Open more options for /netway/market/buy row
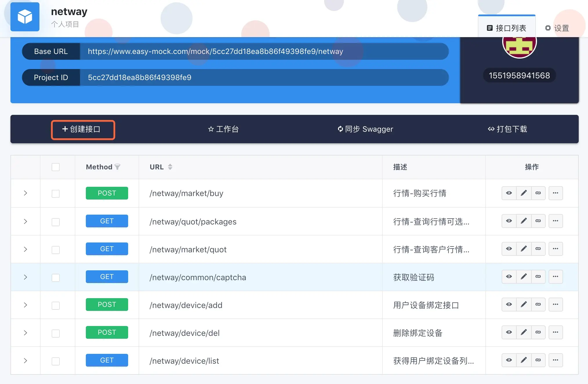This screenshot has height=384, width=588. click(555, 193)
